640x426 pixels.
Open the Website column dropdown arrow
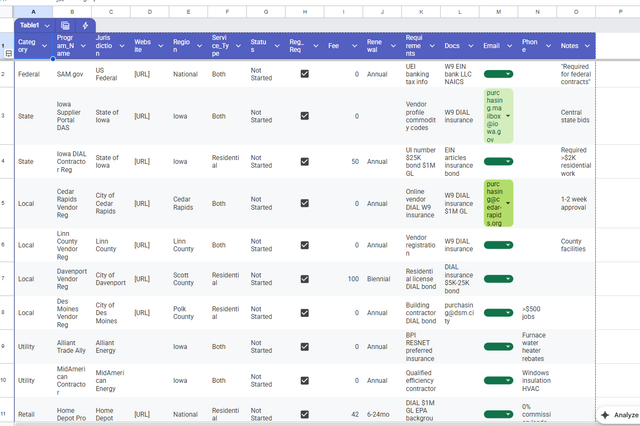click(161, 46)
